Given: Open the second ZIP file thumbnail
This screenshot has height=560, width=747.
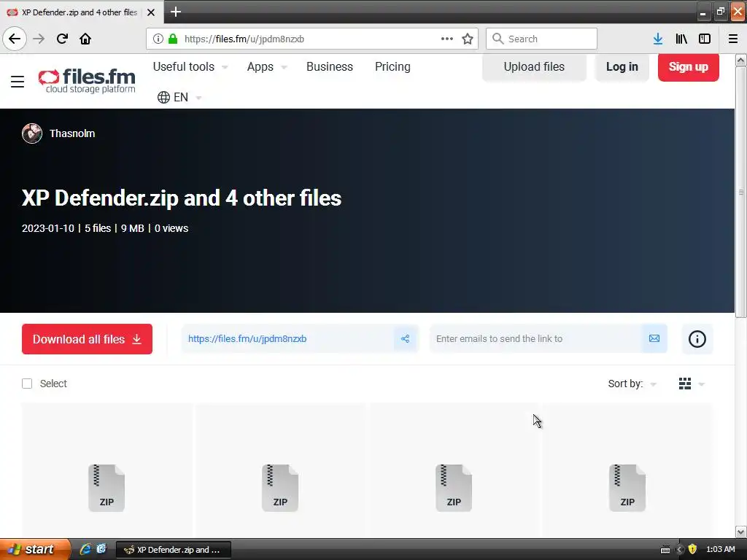Looking at the screenshot, I should tap(280, 488).
